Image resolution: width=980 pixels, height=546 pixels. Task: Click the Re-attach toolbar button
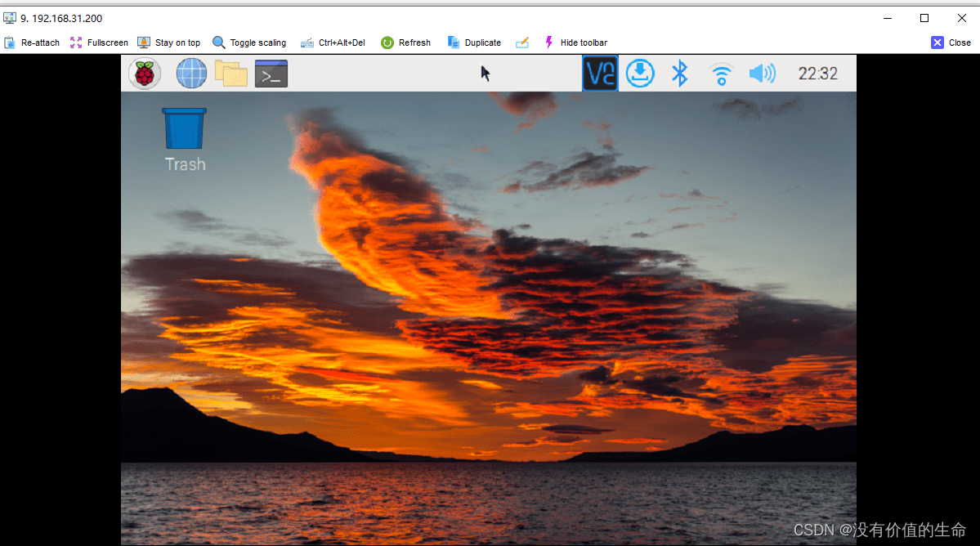[32, 43]
